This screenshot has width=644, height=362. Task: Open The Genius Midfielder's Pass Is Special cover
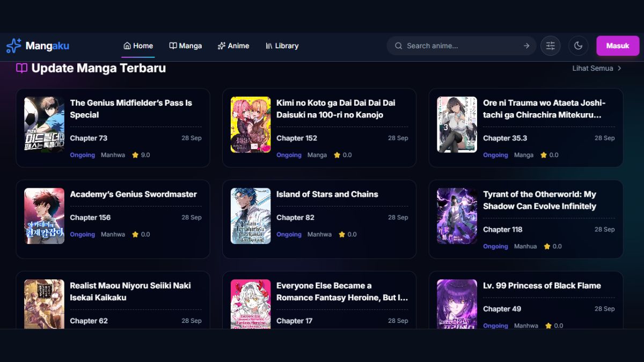pos(44,124)
